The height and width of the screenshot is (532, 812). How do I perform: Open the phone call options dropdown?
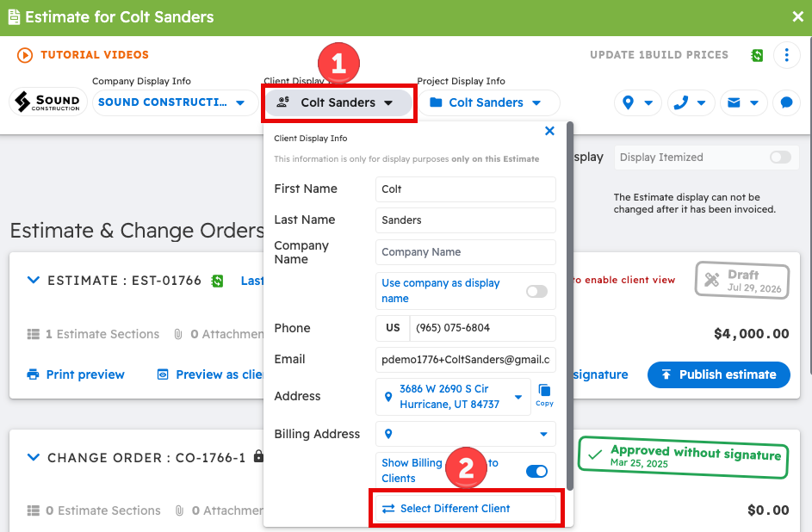click(691, 102)
